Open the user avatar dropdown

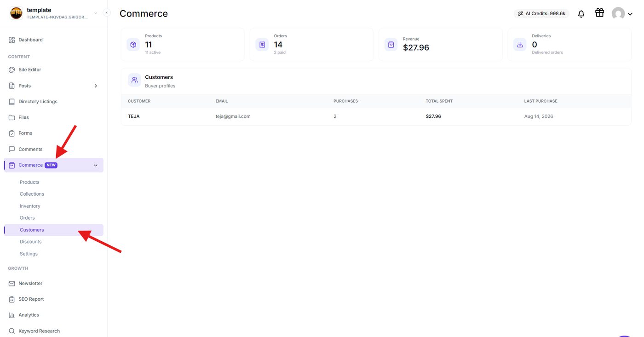click(622, 14)
